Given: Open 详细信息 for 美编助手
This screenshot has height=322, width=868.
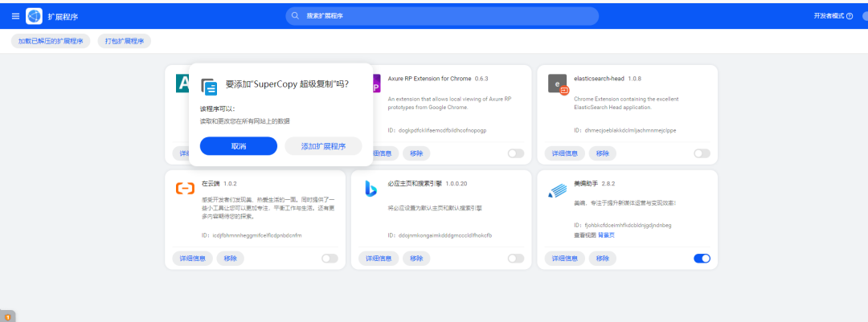Looking at the screenshot, I should 565,259.
